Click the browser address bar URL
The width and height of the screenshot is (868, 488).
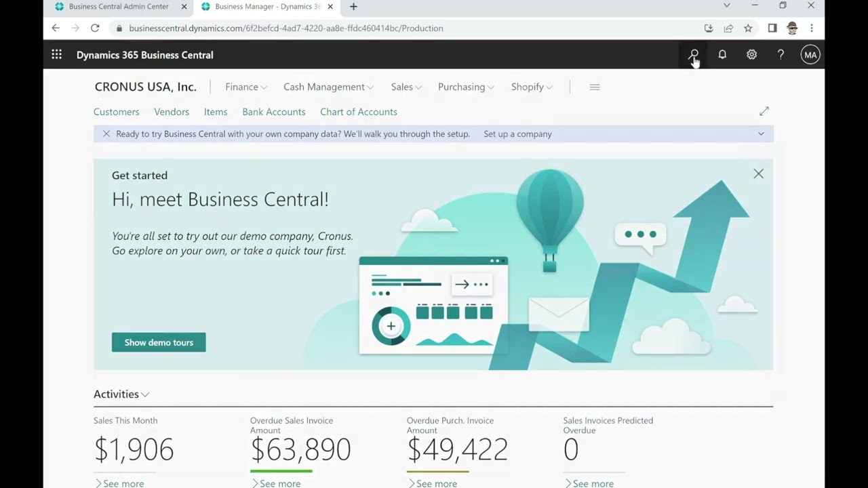(x=286, y=28)
